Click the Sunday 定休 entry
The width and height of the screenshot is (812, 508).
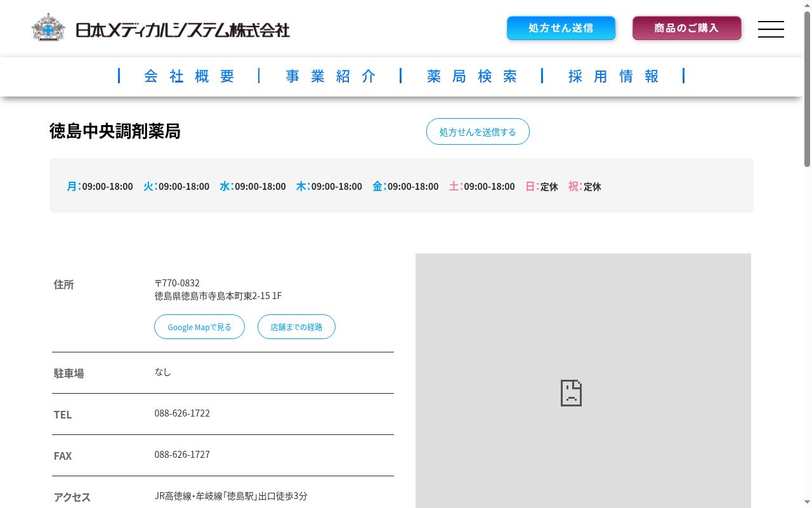[x=542, y=186]
